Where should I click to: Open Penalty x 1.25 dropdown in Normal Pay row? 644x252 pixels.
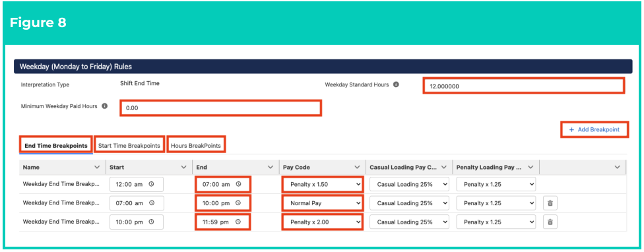pos(496,203)
